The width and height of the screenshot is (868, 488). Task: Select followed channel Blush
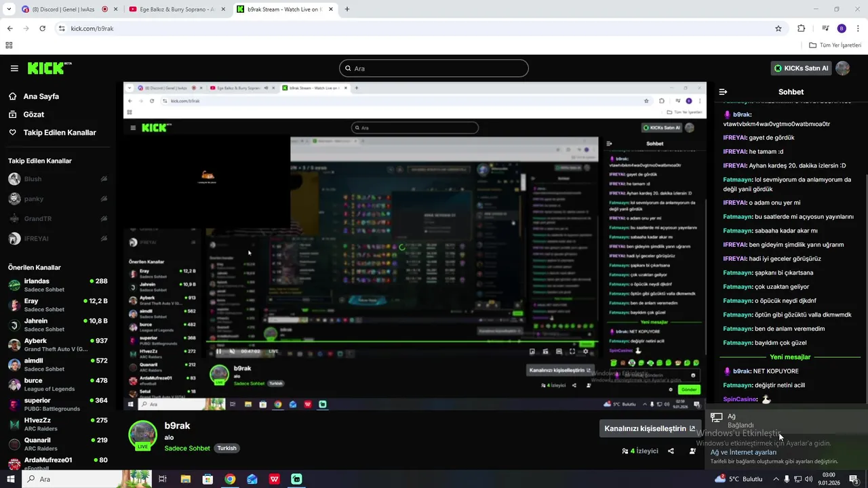coord(58,179)
